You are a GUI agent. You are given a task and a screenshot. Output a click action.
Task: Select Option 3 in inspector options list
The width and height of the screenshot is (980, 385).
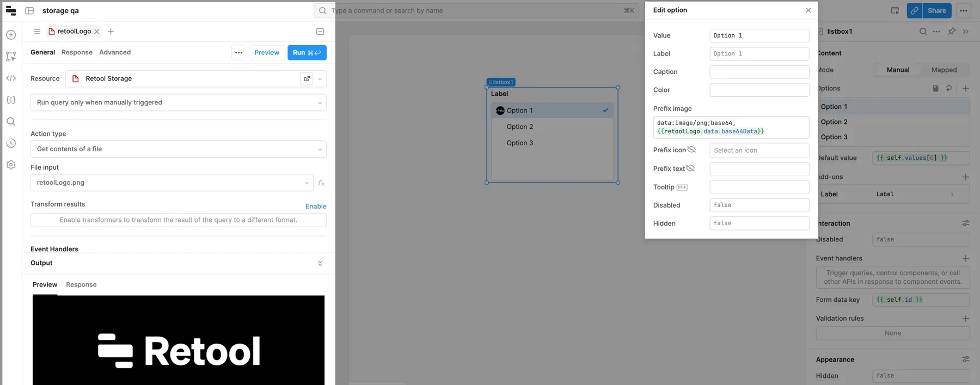pyautogui.click(x=893, y=137)
